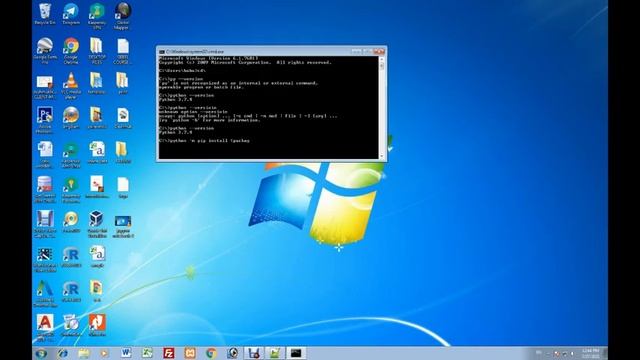The width and height of the screenshot is (640, 360).
Task: Select the database cylinder desktop shortcut
Action: coord(44,189)
